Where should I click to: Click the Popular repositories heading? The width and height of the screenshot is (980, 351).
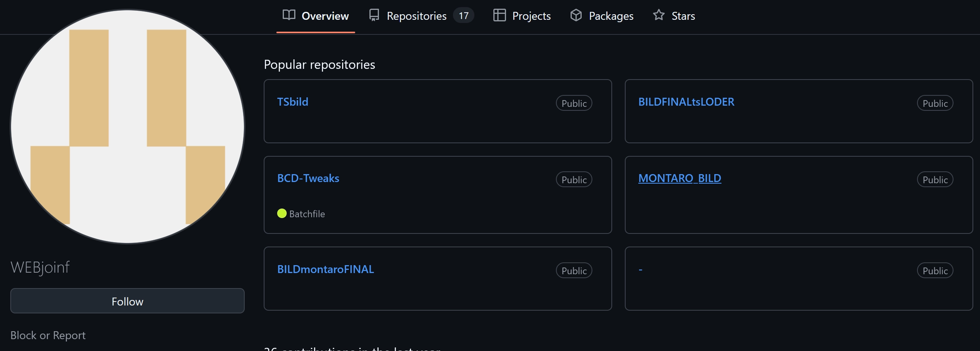click(320, 65)
